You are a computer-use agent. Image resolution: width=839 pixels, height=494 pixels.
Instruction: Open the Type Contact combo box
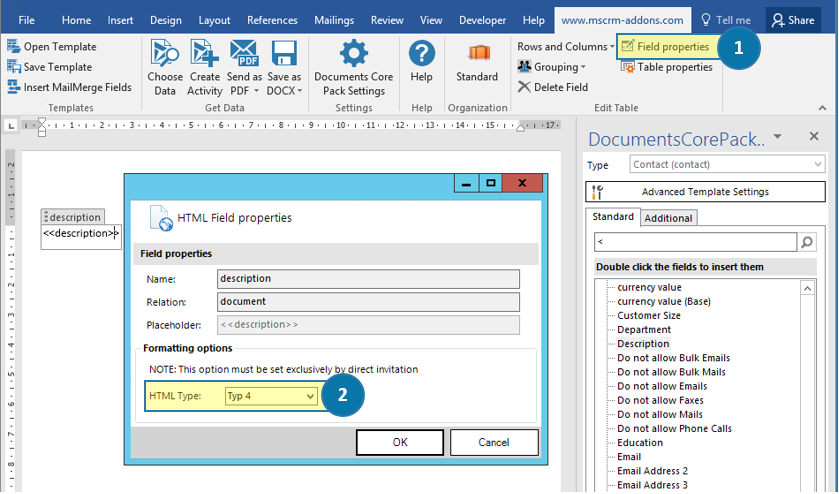click(x=727, y=164)
